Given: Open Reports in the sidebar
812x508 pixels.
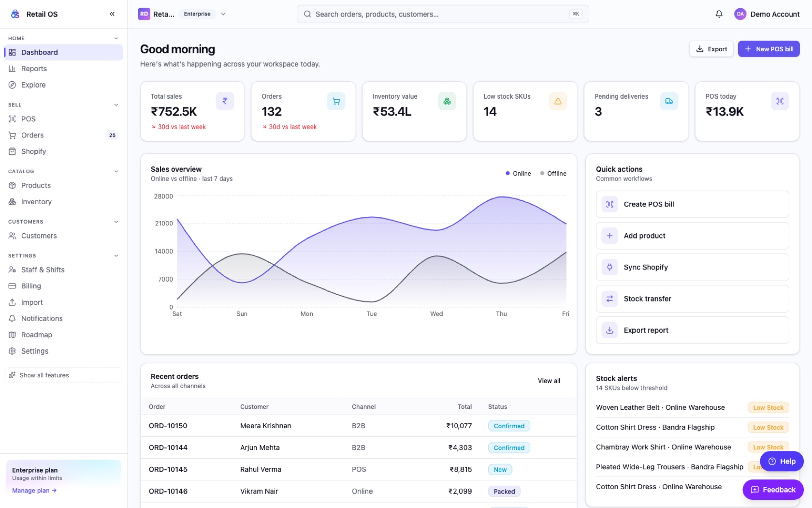Looking at the screenshot, I should (63, 69).
